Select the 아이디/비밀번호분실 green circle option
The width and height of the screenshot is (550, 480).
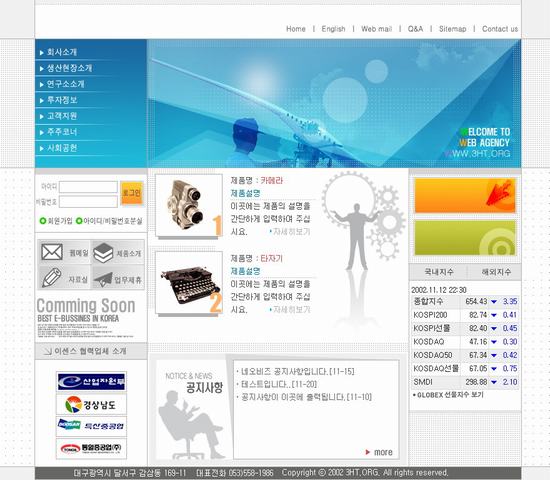pos(79,221)
